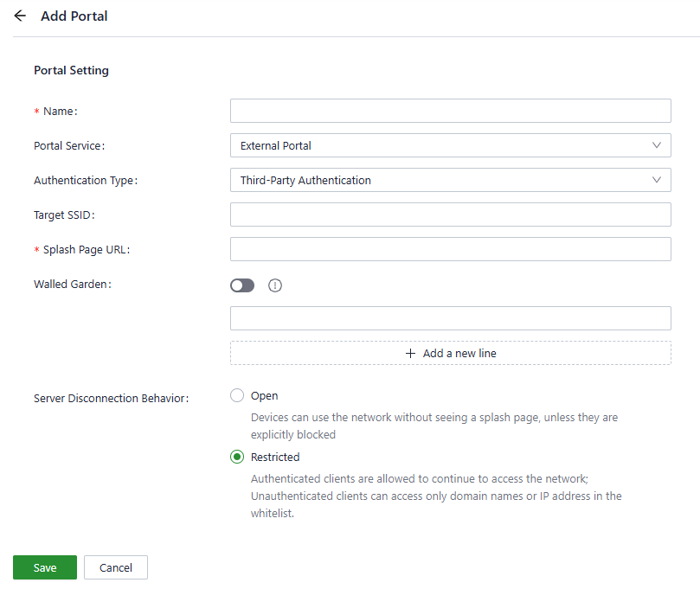Click the back arrow beside Add Portal
Viewport: 700px width, 589px height.
pyautogui.click(x=20, y=16)
